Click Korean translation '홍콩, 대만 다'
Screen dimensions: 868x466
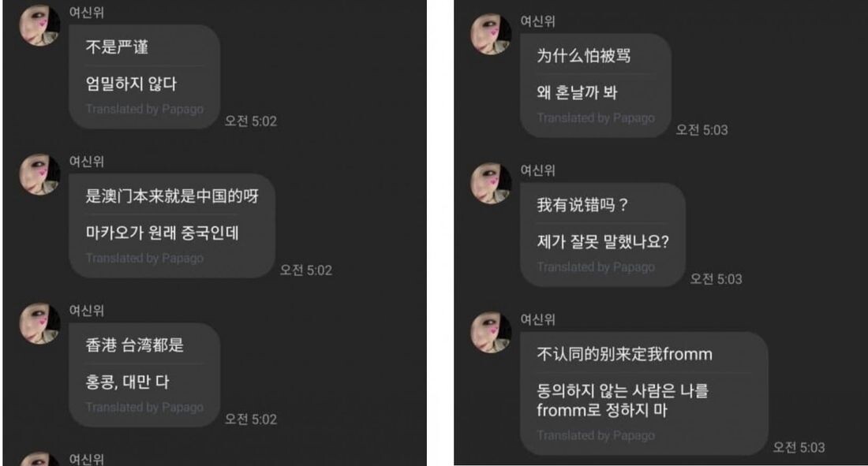point(127,382)
